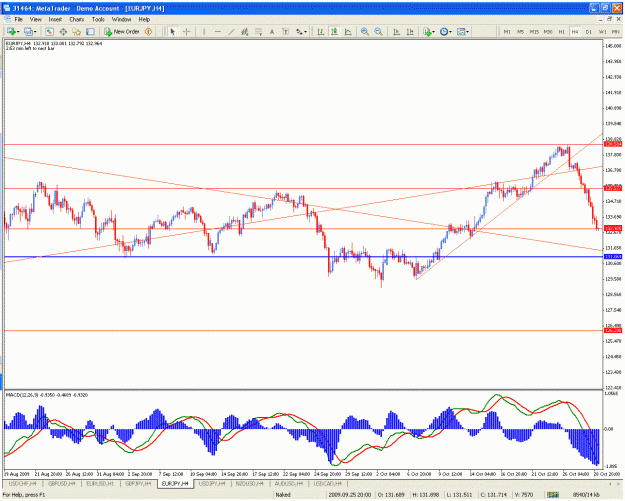
Task: Toggle Expert Advisors diamond icon
Action: [x=149, y=31]
